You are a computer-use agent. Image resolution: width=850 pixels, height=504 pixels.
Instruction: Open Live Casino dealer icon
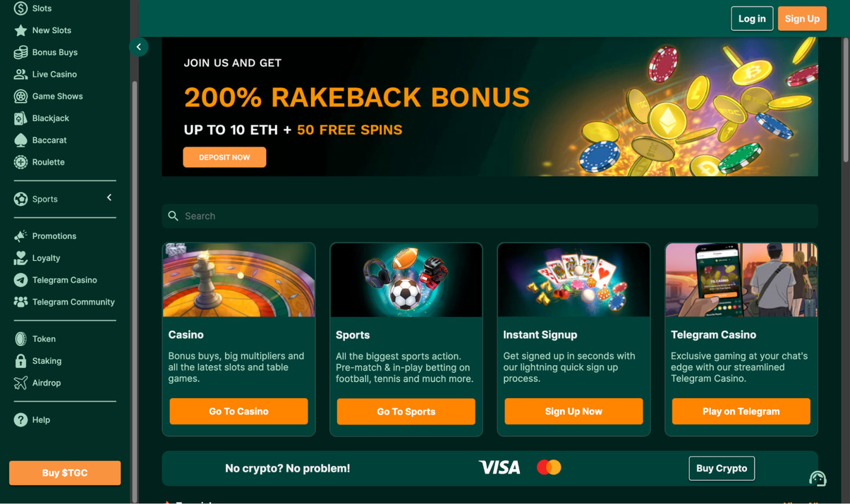point(20,74)
